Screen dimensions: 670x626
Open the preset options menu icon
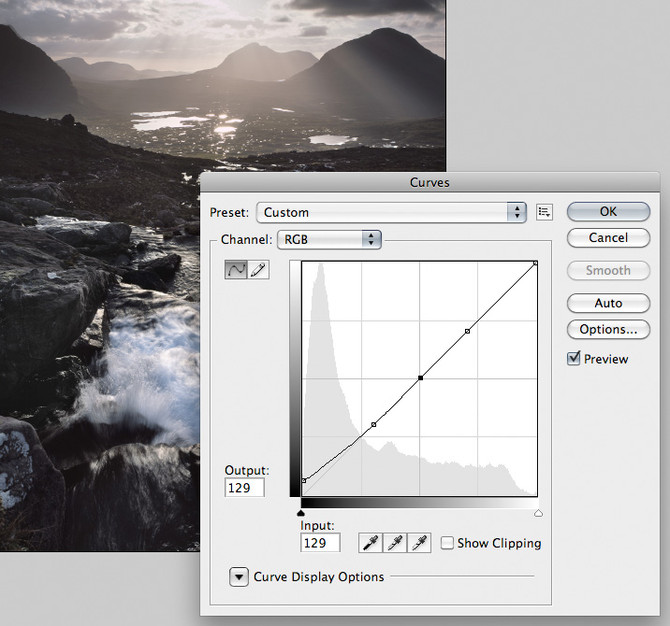coord(544,212)
